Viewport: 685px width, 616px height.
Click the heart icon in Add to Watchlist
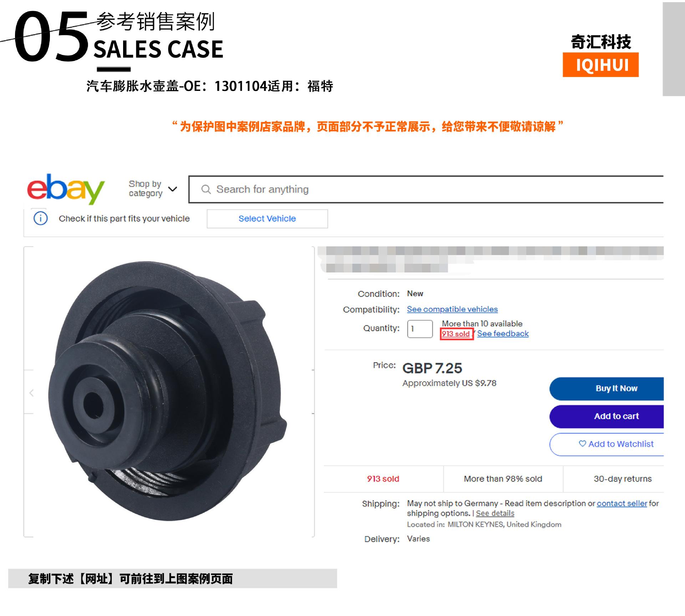582,443
